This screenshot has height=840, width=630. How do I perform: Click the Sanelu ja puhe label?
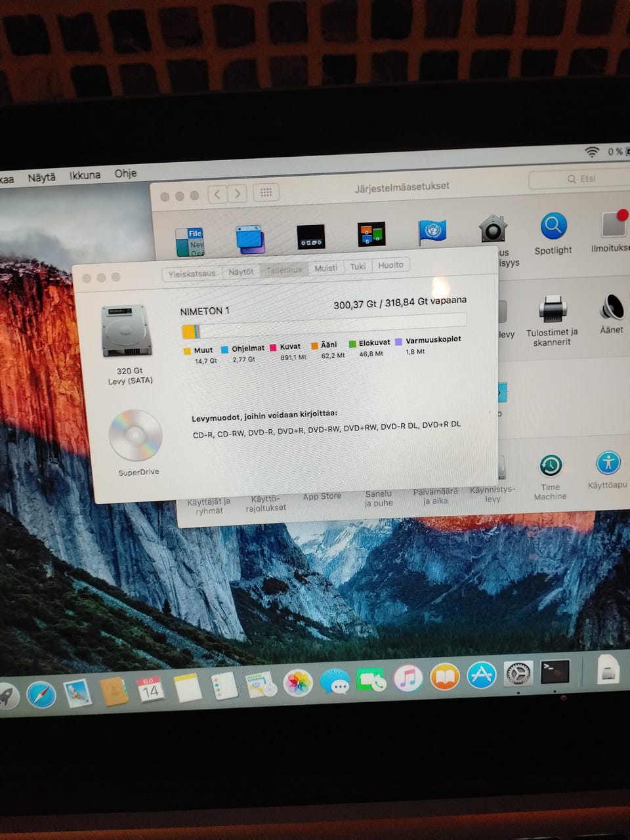(x=379, y=498)
